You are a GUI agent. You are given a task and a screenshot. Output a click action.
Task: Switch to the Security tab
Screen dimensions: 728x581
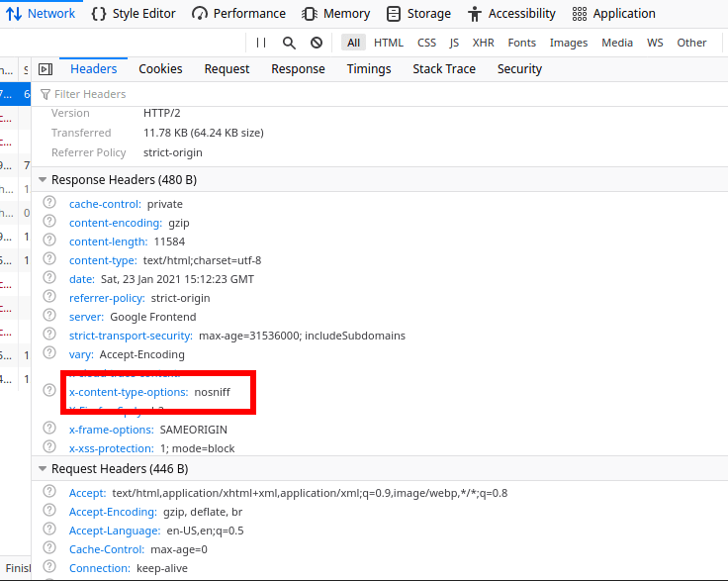coord(519,69)
